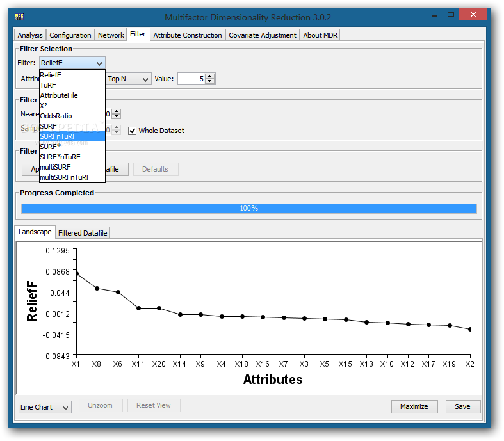Go to Attribute Construction tab
Image resolution: width=504 pixels, height=441 pixels.
pos(188,35)
